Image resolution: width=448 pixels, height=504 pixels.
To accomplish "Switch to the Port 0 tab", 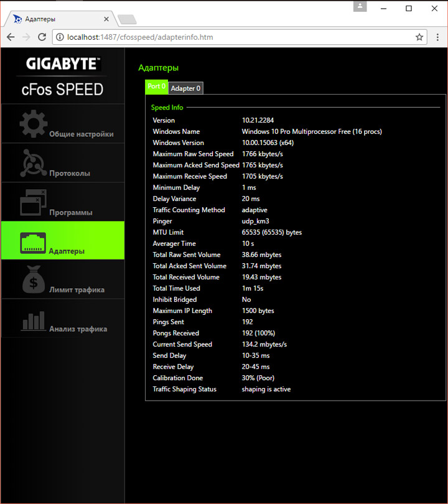I will pos(157,86).
